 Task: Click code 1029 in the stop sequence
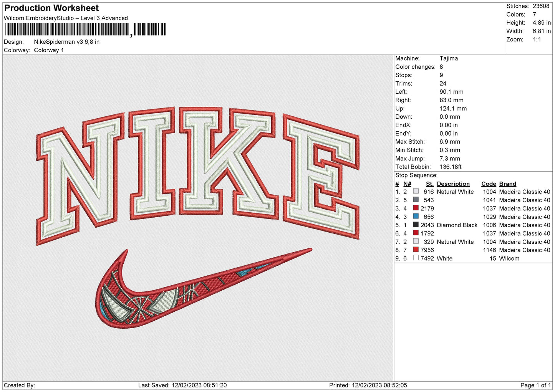coord(489,217)
